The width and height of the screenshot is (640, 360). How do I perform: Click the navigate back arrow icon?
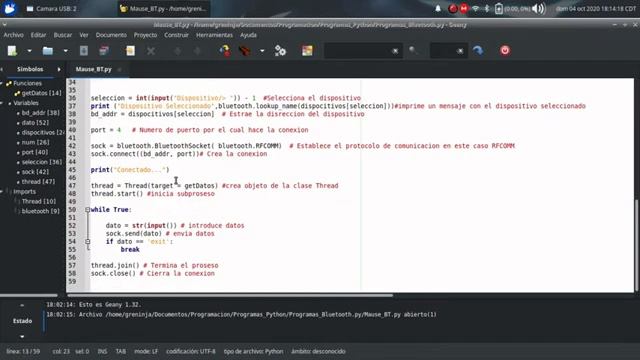(x=178, y=51)
